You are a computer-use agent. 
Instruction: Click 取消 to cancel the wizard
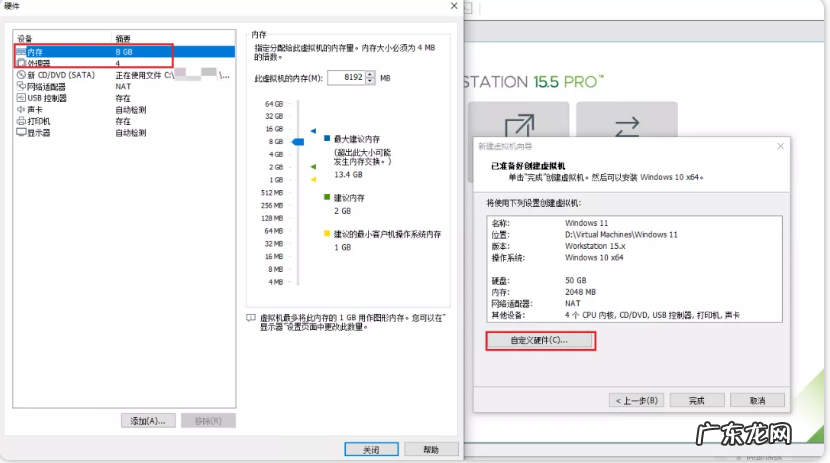coord(757,401)
